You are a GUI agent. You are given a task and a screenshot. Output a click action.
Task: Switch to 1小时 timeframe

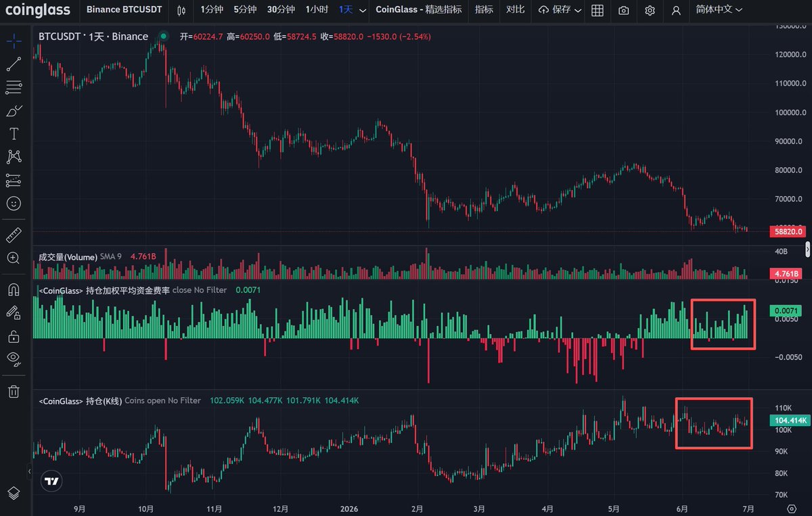317,10
